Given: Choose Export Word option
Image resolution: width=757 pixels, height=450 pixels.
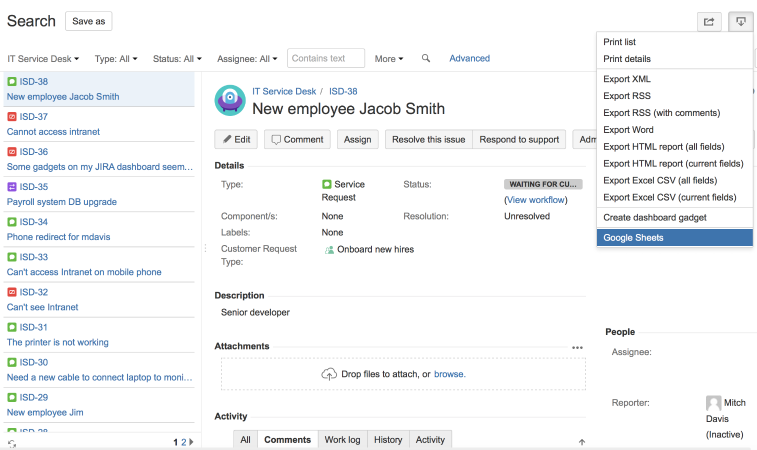Looking at the screenshot, I should click(x=674, y=129).
